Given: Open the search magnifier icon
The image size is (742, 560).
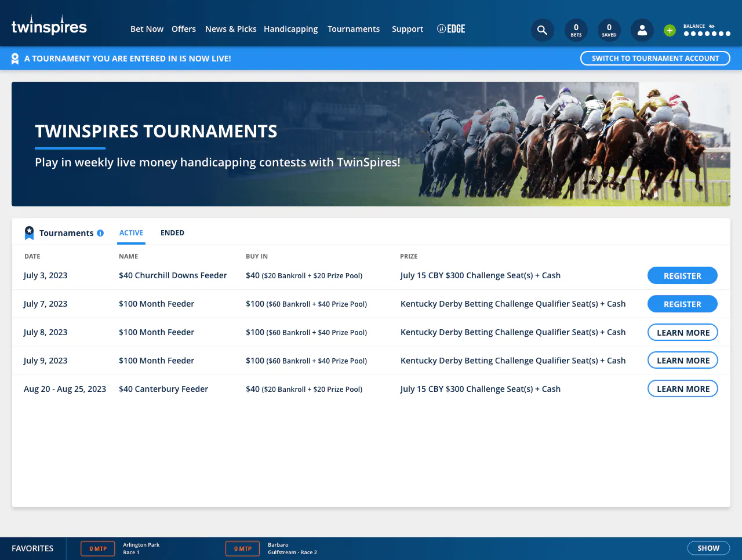Looking at the screenshot, I should coord(542,30).
